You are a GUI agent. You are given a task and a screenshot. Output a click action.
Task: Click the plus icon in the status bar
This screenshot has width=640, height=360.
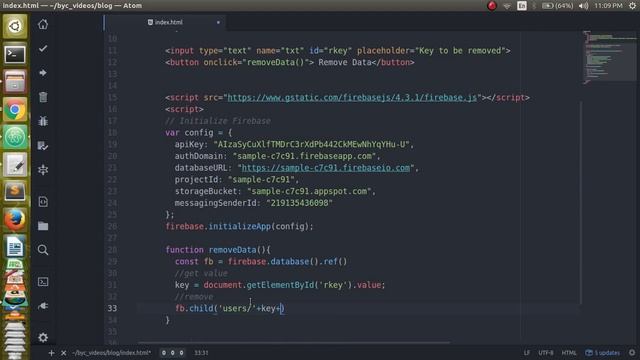click(51, 353)
